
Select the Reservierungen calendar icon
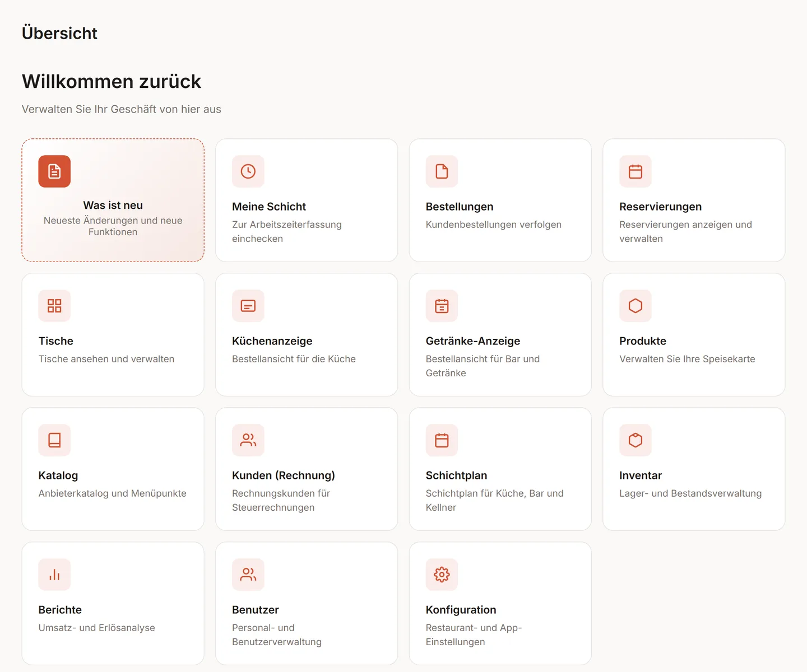click(636, 171)
